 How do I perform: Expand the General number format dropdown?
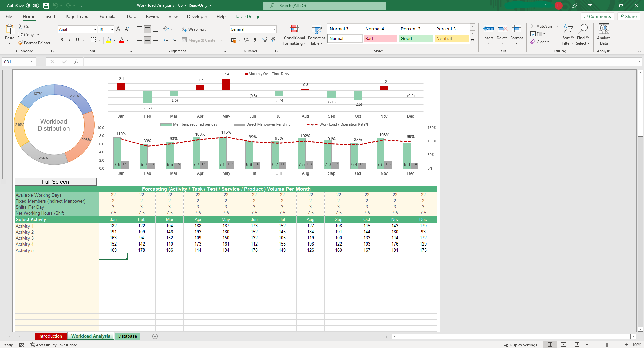274,29
